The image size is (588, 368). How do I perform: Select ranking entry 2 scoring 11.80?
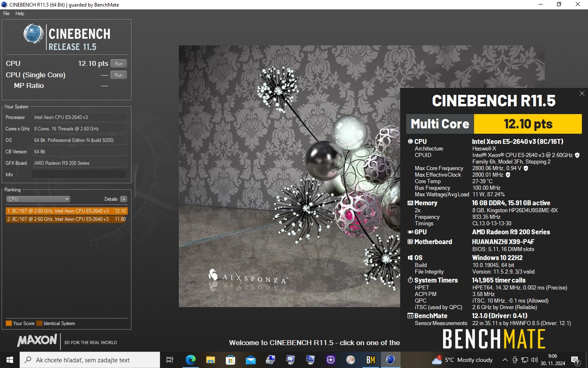tap(67, 219)
